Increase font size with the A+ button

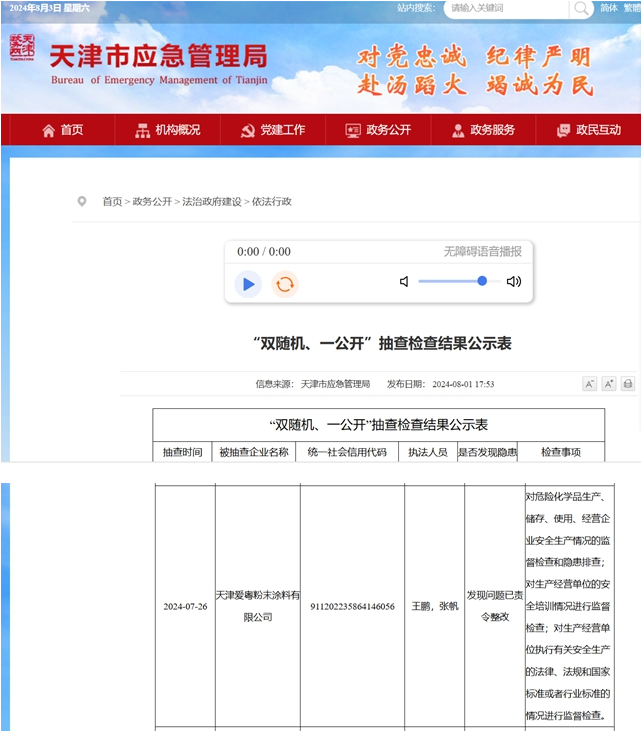609,384
